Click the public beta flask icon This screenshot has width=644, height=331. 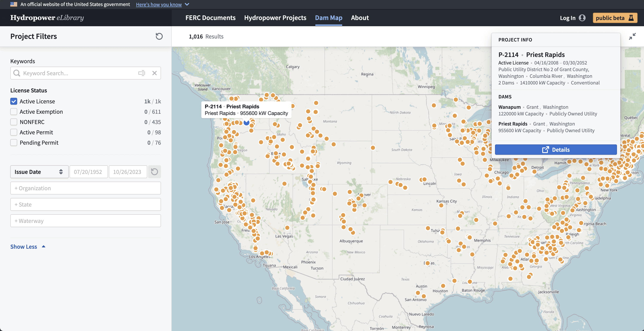click(631, 18)
